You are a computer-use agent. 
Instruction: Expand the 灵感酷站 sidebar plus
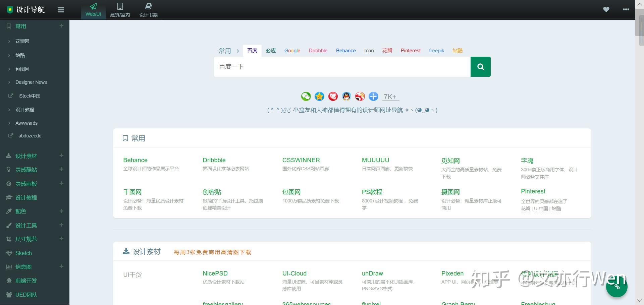click(x=61, y=169)
